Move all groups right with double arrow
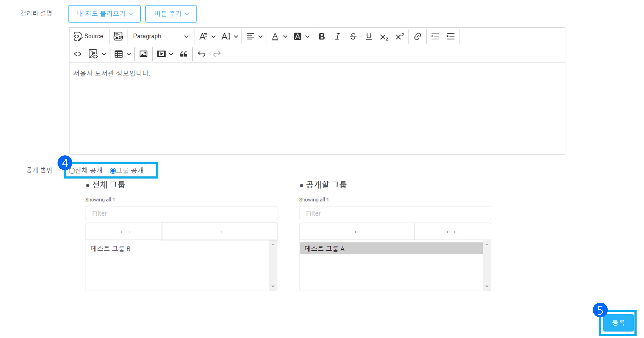 [x=124, y=232]
